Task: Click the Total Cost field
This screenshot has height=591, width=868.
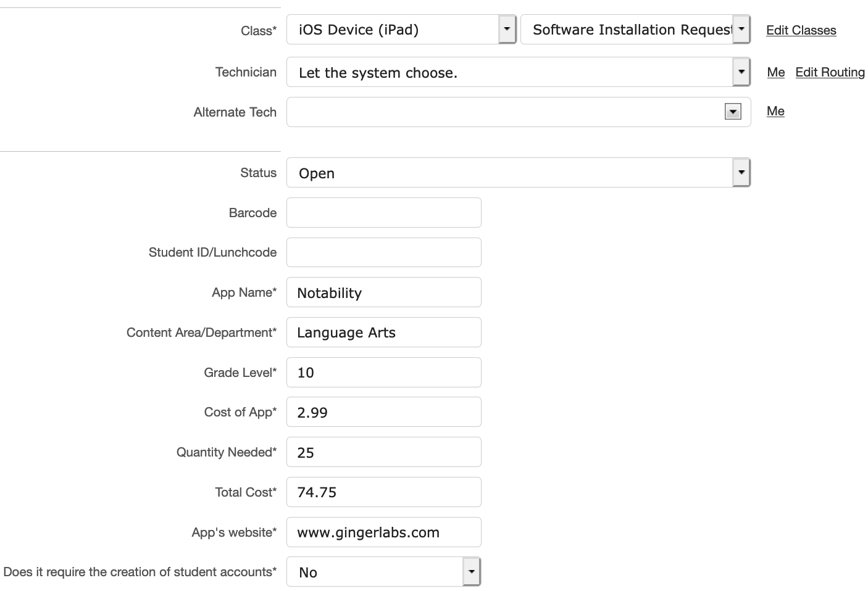Action: click(383, 492)
